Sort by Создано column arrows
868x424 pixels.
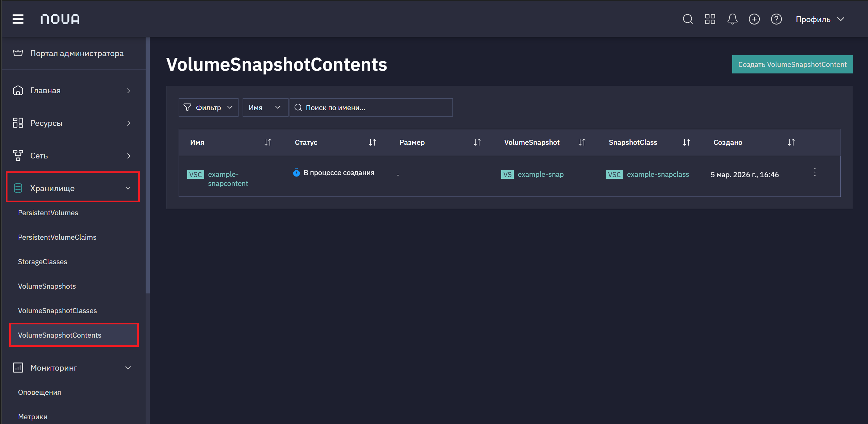pos(791,142)
